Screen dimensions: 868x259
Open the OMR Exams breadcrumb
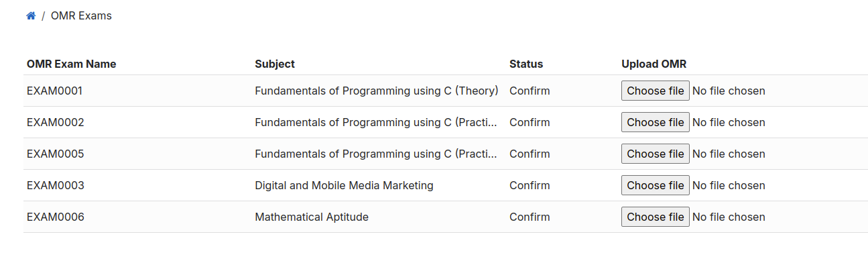click(81, 15)
